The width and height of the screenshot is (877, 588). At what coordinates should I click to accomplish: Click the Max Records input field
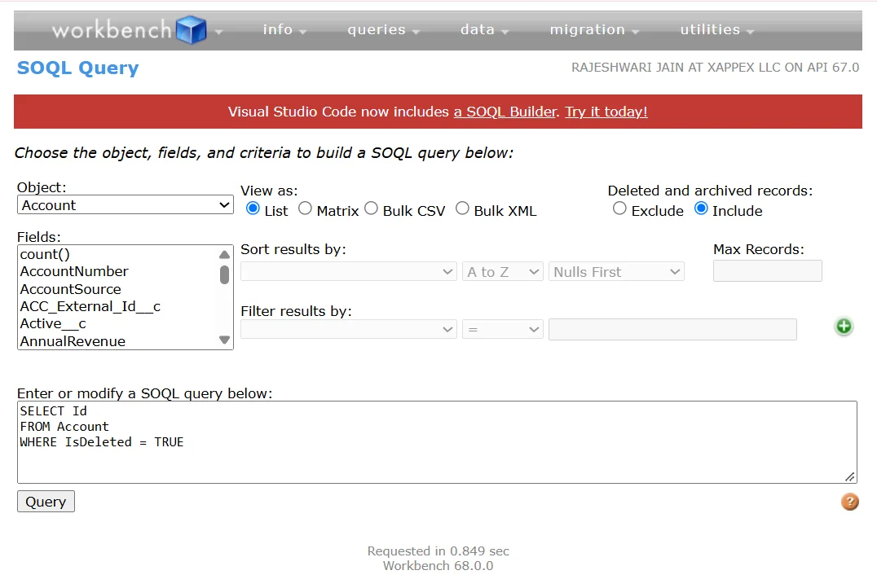[x=768, y=271]
